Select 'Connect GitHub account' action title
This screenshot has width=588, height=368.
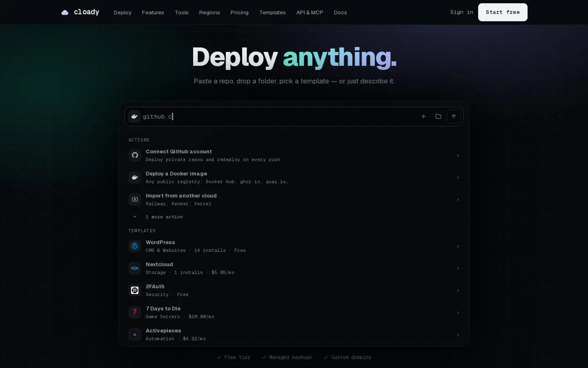coord(179,152)
